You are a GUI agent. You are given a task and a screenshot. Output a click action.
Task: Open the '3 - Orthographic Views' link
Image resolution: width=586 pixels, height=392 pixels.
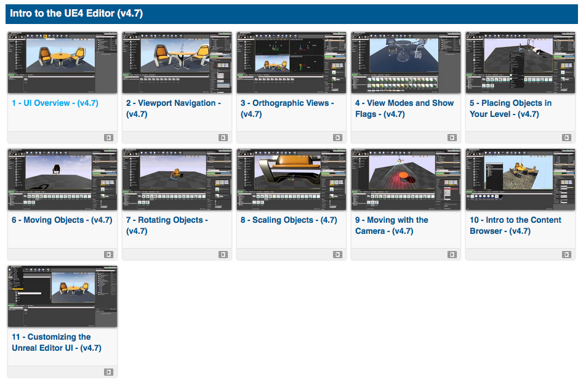(287, 108)
